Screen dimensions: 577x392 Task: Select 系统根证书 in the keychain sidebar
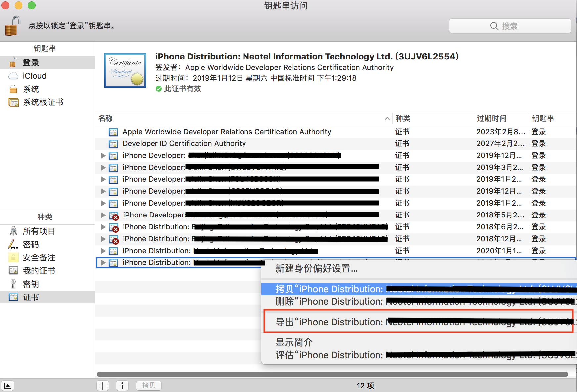[43, 102]
